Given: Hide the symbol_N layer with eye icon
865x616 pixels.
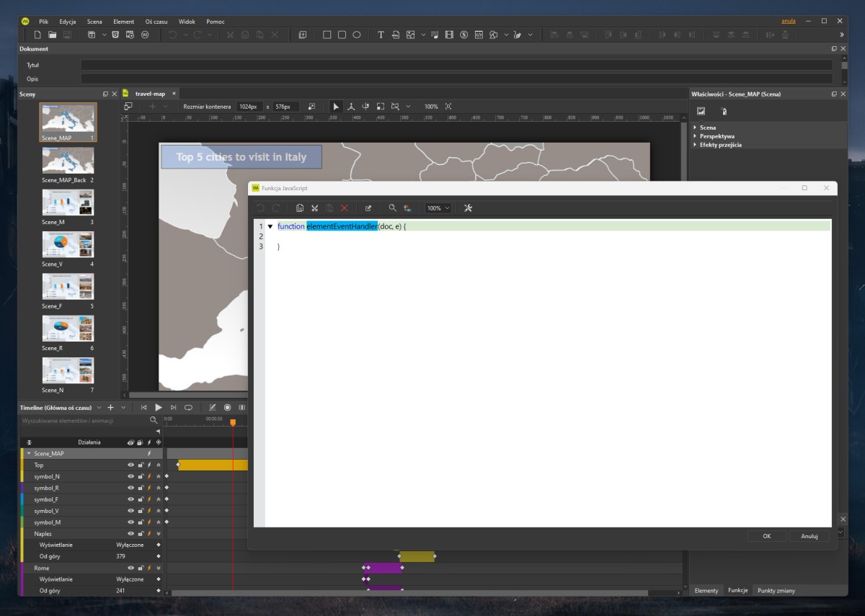Looking at the screenshot, I should (130, 476).
